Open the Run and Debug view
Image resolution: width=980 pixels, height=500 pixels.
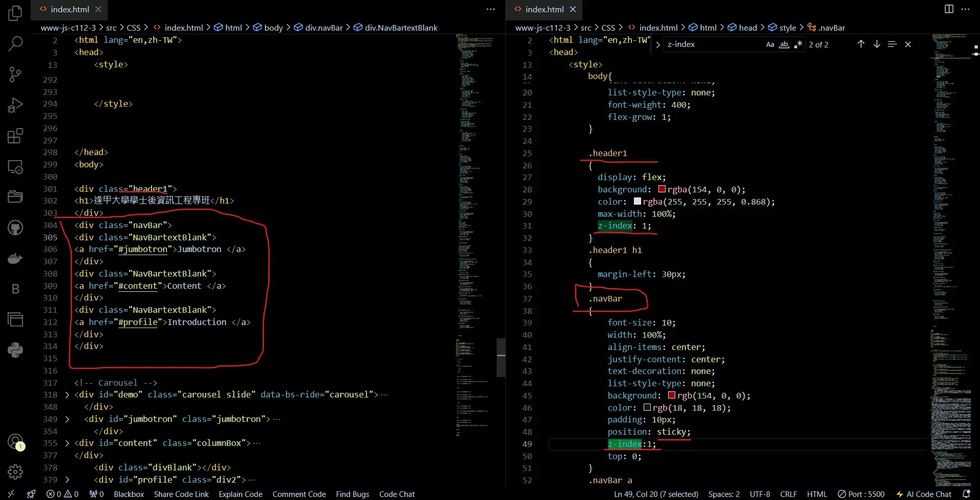point(15,105)
